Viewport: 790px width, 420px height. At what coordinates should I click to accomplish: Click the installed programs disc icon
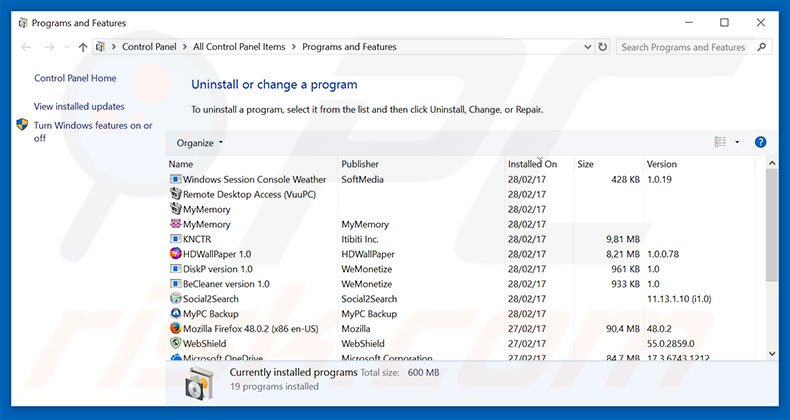pyautogui.click(x=200, y=383)
